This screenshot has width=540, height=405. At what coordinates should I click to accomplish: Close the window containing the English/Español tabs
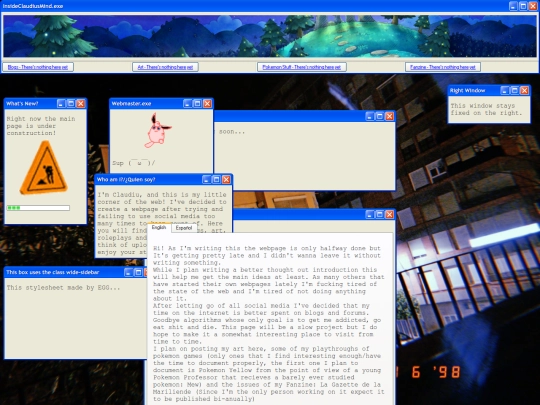[390, 215]
